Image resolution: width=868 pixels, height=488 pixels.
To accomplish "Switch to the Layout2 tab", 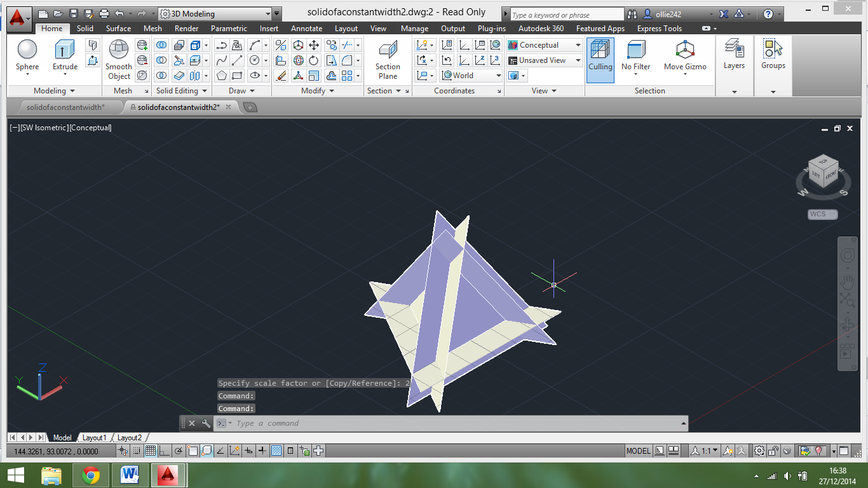I will tap(130, 438).
